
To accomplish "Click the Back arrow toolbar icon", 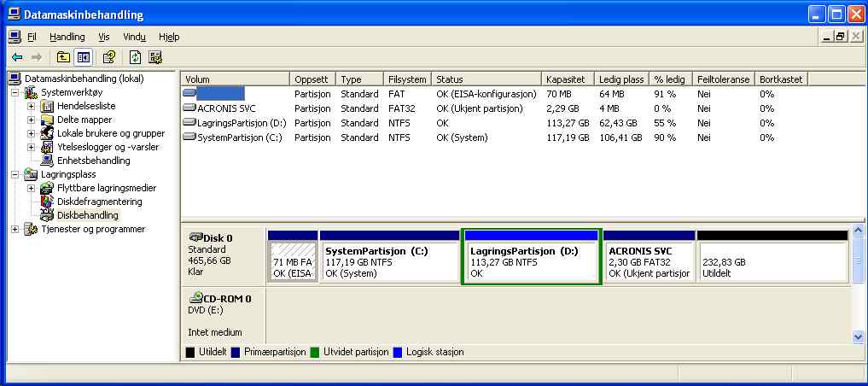I will click(x=17, y=57).
